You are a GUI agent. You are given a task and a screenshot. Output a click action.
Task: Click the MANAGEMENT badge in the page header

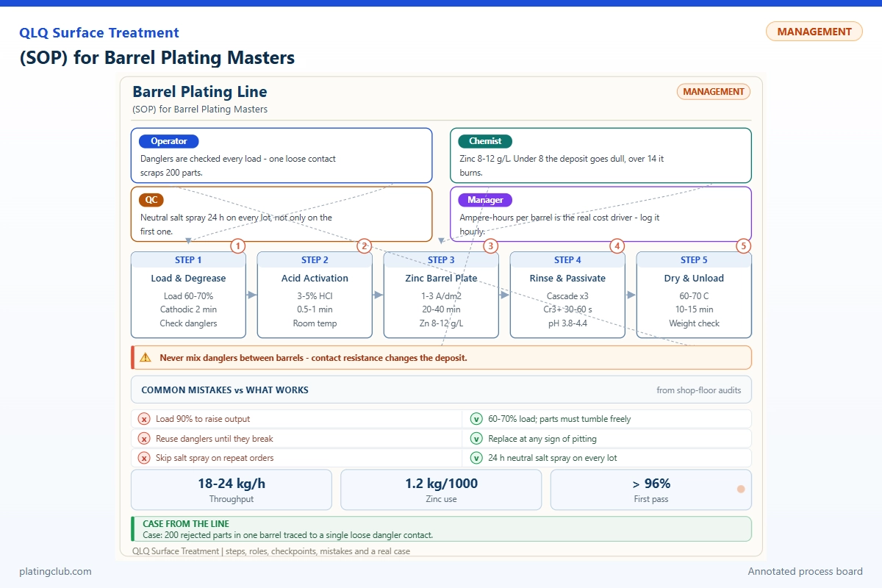(x=814, y=32)
